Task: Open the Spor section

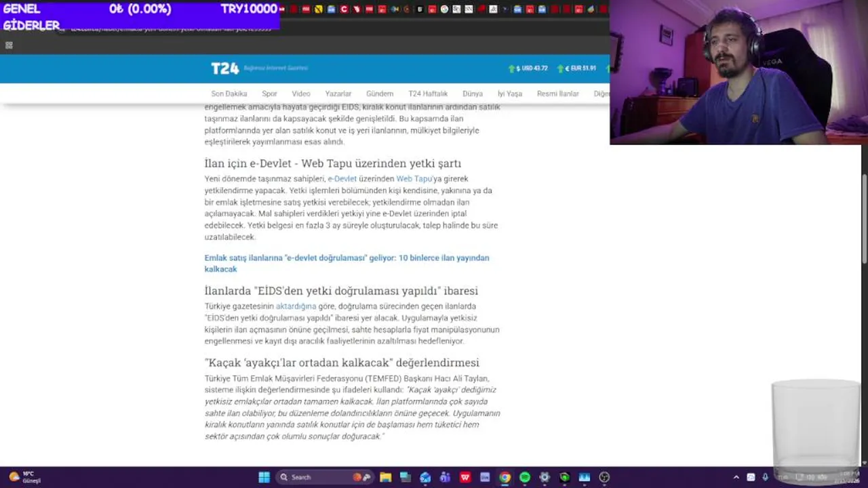Action: tap(269, 94)
